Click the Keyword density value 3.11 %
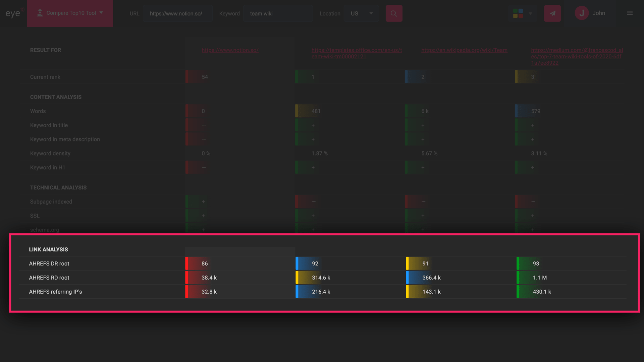 click(x=539, y=153)
